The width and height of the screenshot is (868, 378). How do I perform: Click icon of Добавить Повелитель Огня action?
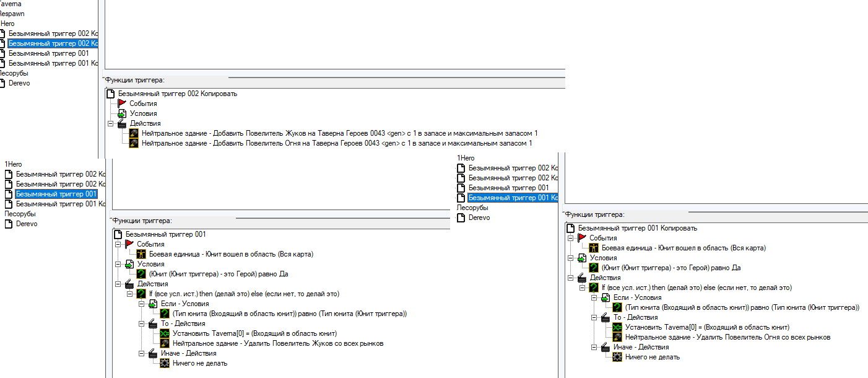[x=134, y=143]
